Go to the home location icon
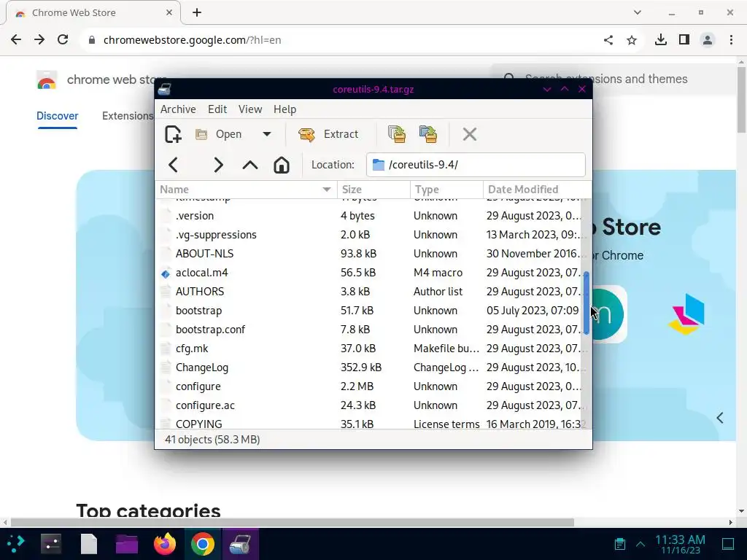This screenshot has height=560, width=747. click(282, 165)
